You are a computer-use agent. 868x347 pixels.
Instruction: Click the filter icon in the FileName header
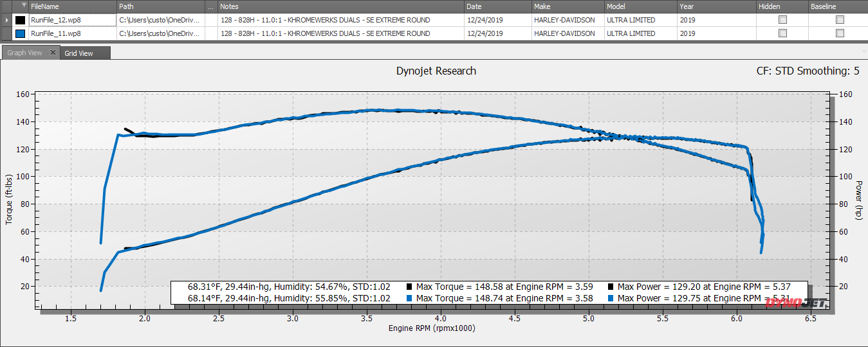tap(24, 6)
